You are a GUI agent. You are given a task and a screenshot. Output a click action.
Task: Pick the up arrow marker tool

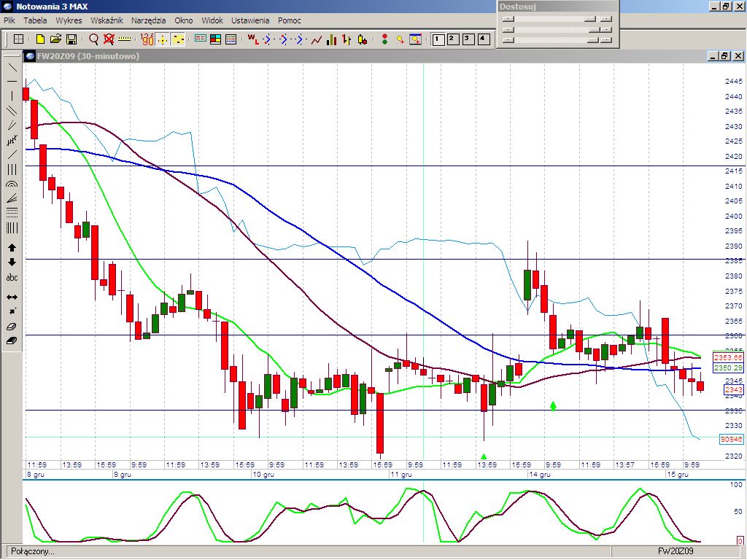[x=12, y=248]
